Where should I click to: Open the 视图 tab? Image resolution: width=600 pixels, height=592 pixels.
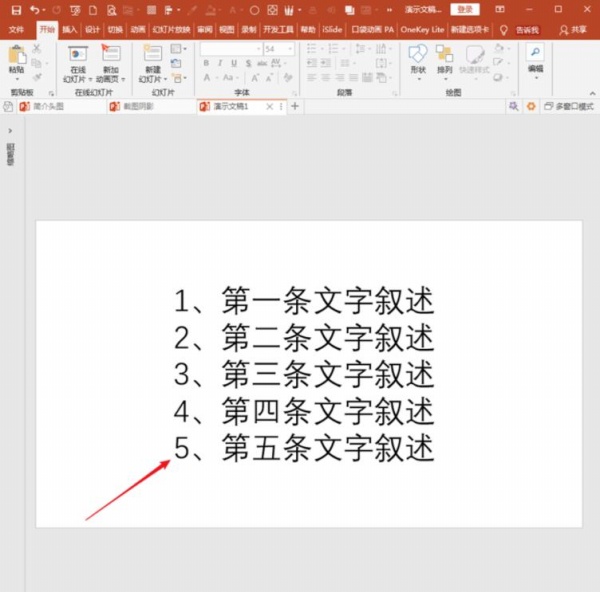227,29
